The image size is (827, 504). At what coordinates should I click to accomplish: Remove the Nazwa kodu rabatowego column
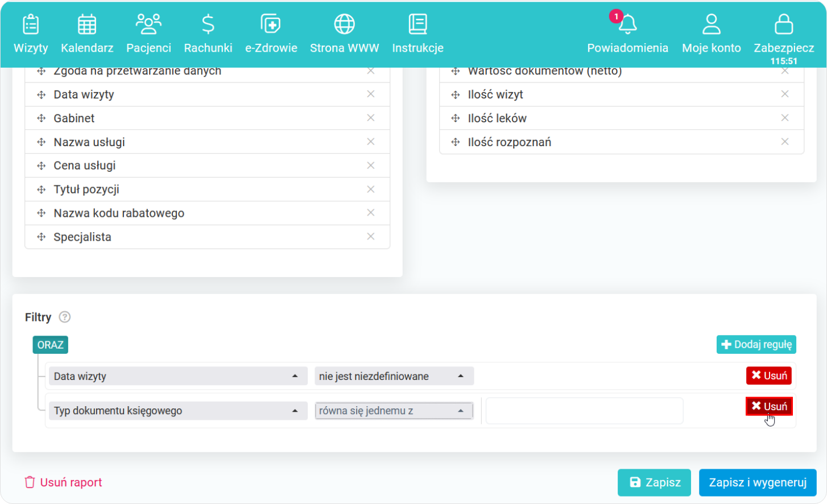pos(371,213)
